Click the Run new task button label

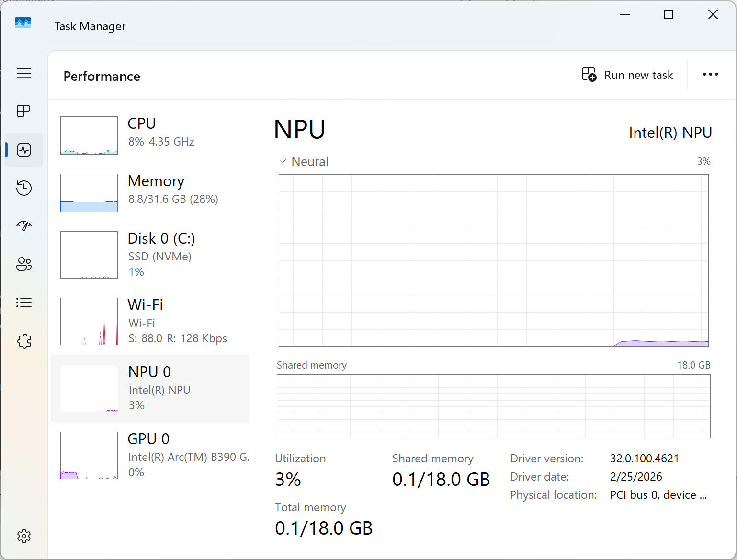(638, 75)
